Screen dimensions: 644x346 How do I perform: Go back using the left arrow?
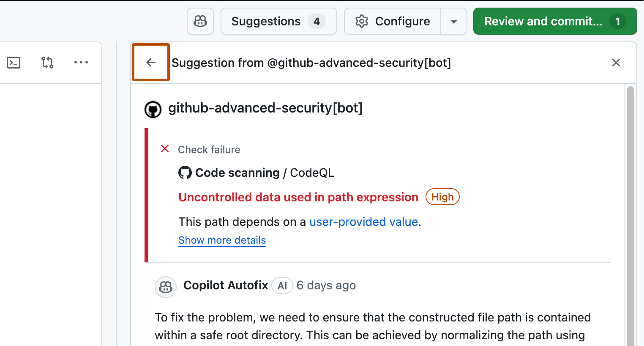tap(151, 63)
